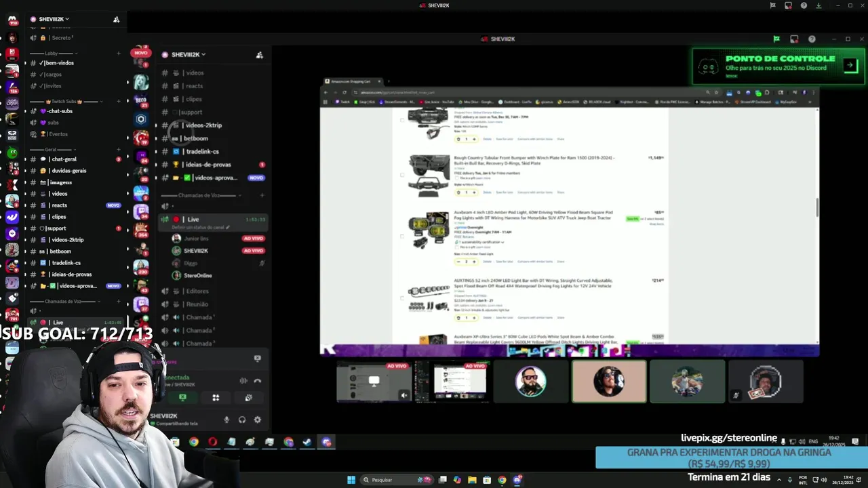The width and height of the screenshot is (868, 488).
Task: Open user settings gear in the streamed Discord
Action: tap(257, 420)
